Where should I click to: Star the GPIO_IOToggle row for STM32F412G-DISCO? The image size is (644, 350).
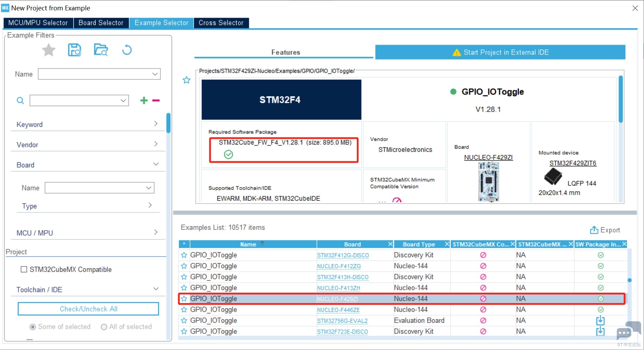184,255
